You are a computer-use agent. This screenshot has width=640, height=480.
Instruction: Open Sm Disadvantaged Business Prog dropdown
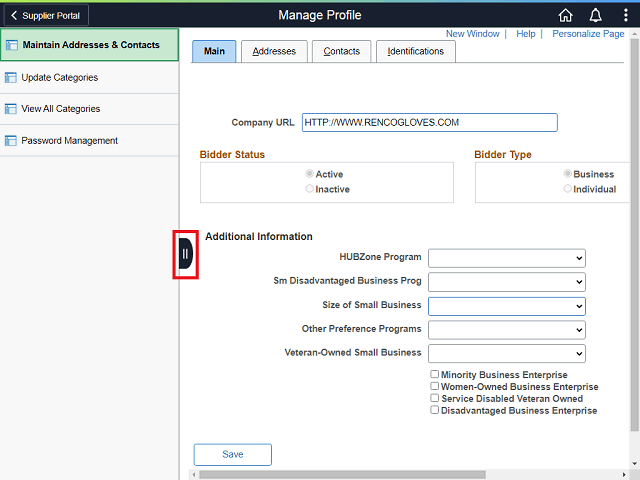coord(507,282)
